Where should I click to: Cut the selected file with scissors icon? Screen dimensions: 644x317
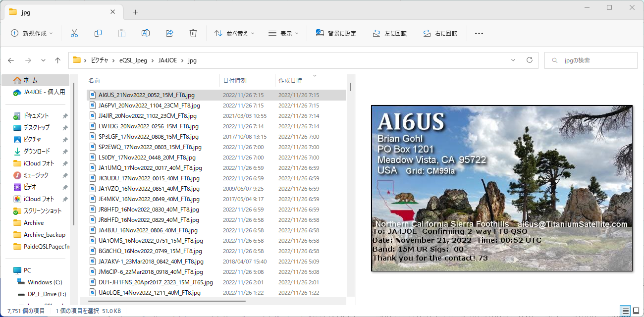click(x=74, y=33)
